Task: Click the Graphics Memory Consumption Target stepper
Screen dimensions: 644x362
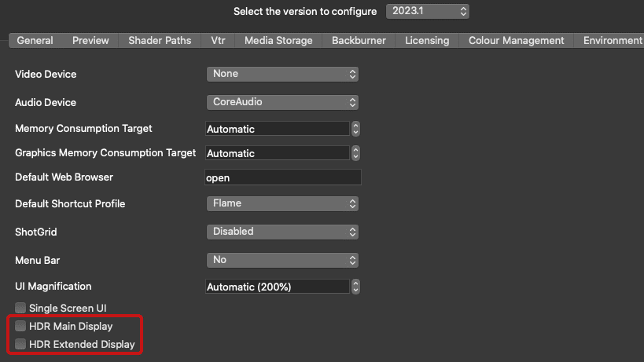Action: pos(355,154)
